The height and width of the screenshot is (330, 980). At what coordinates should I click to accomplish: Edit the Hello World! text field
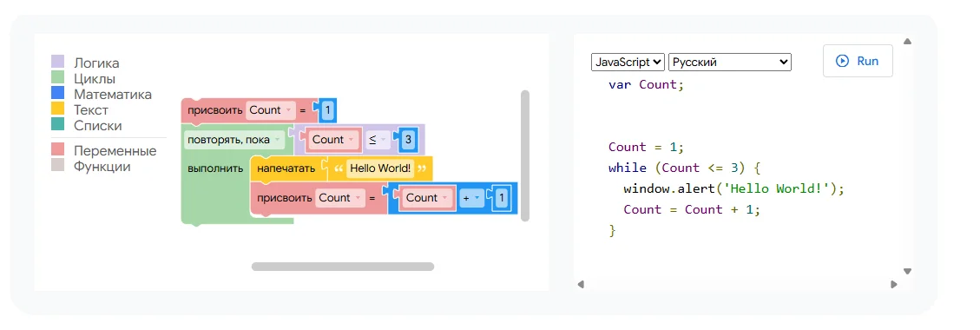click(x=380, y=168)
